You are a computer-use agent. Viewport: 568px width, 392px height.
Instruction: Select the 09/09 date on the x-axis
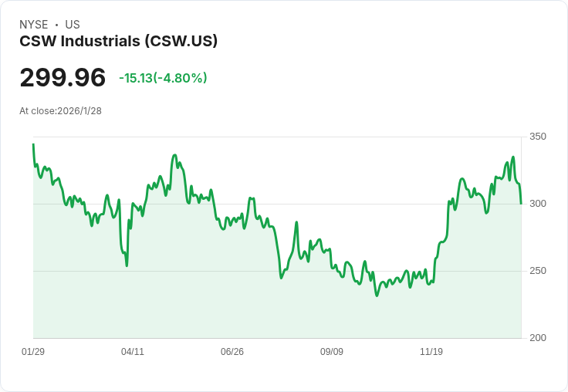tap(332, 352)
